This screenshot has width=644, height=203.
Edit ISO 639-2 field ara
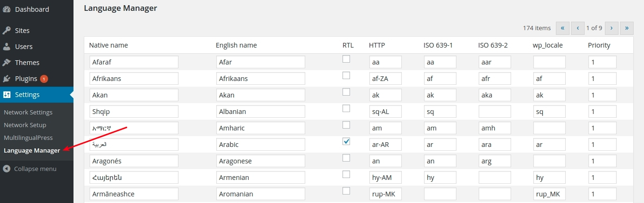click(495, 145)
